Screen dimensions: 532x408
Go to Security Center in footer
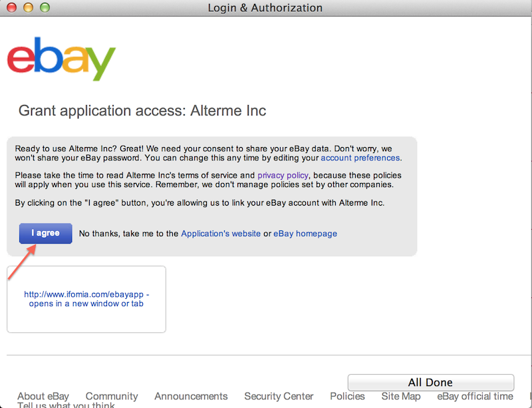279,396
